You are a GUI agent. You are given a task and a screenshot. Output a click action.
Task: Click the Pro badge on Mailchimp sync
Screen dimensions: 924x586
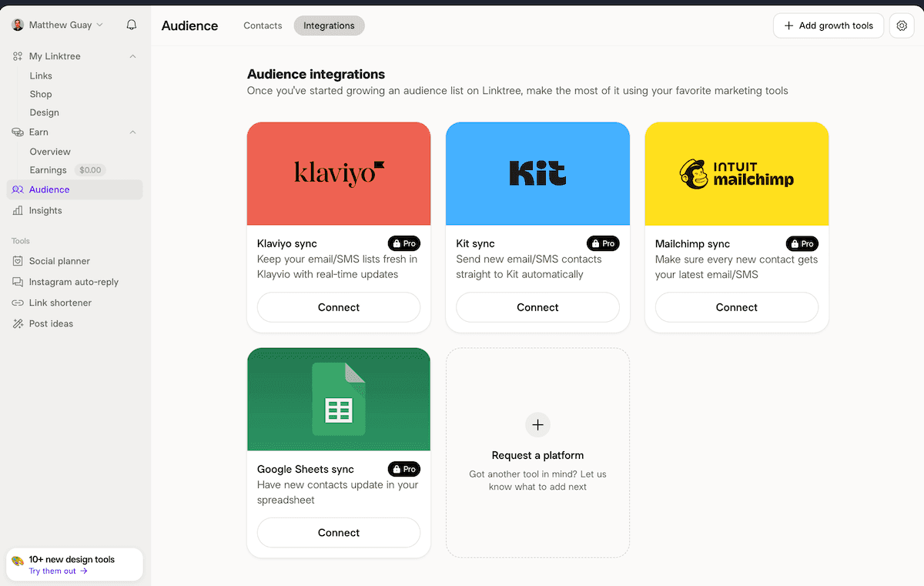(802, 243)
